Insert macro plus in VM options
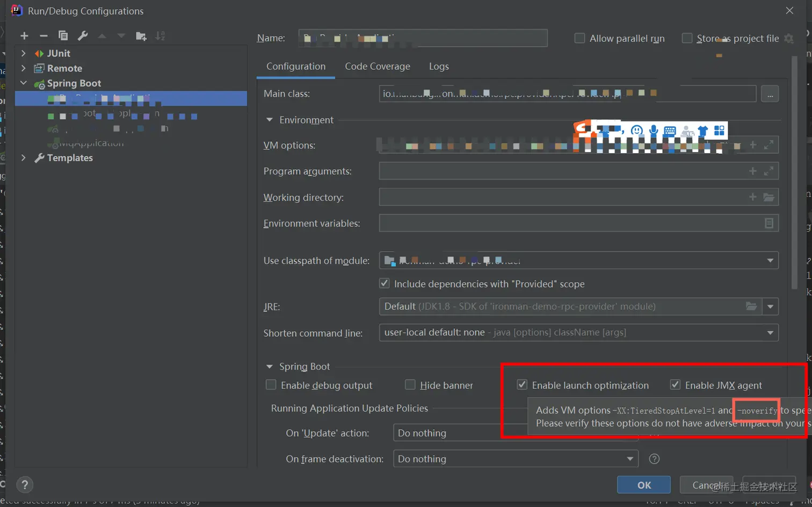The width and height of the screenshot is (812, 507). click(x=753, y=145)
